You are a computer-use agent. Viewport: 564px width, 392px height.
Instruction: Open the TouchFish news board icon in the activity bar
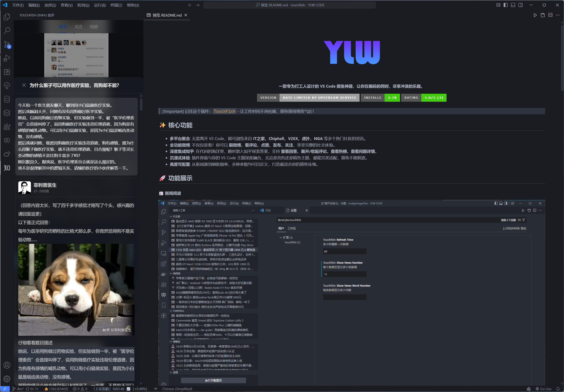7,140
